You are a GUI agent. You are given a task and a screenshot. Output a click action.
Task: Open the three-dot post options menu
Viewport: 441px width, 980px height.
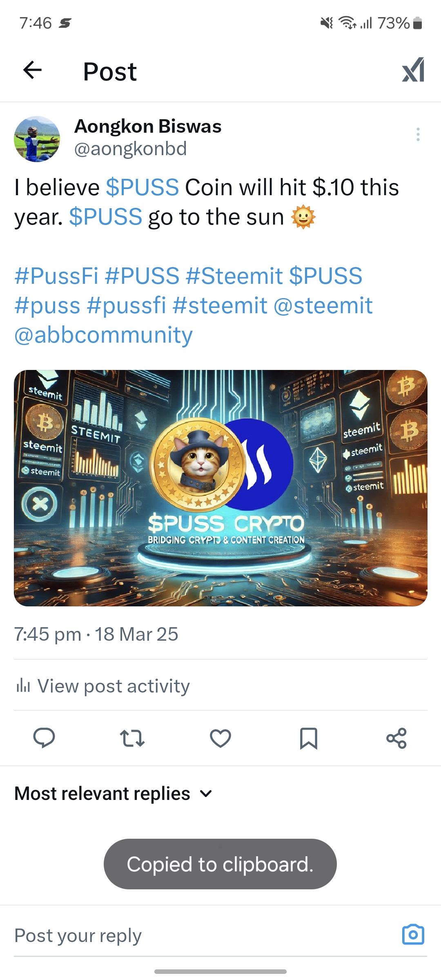[x=418, y=134]
